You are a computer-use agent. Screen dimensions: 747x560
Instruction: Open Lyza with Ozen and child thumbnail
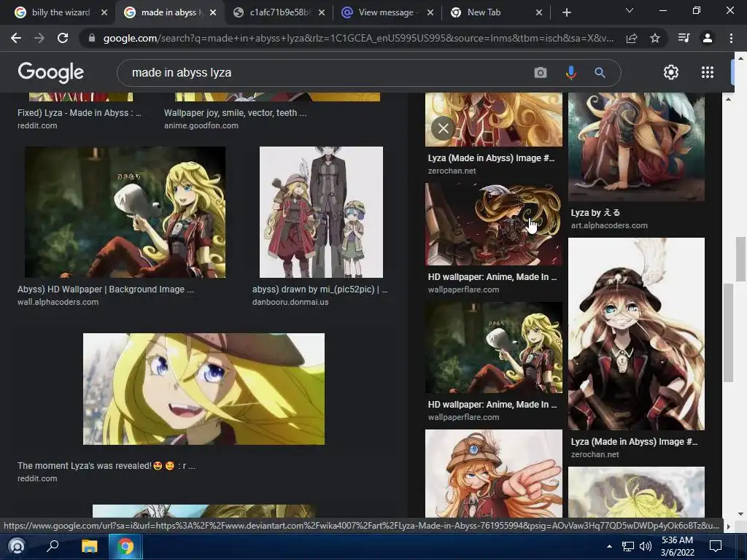click(x=321, y=212)
